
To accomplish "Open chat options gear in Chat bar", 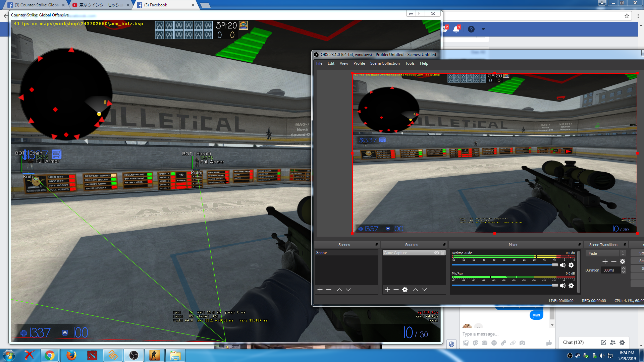I will pyautogui.click(x=622, y=343).
